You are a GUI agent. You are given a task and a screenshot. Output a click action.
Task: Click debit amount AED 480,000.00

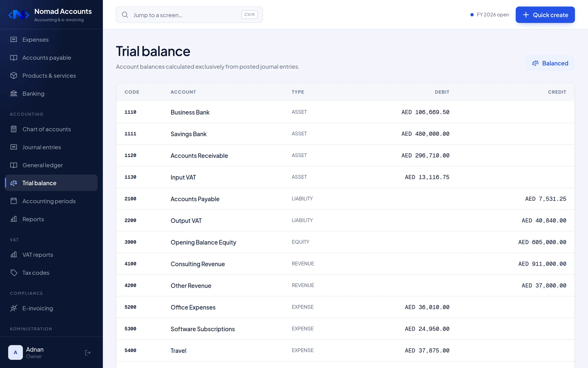coord(425,134)
